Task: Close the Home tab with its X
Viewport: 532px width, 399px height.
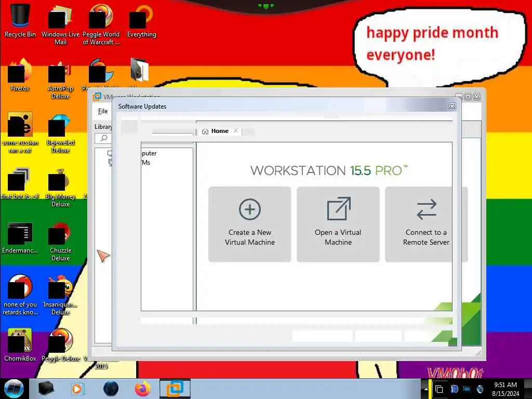Action: point(236,130)
